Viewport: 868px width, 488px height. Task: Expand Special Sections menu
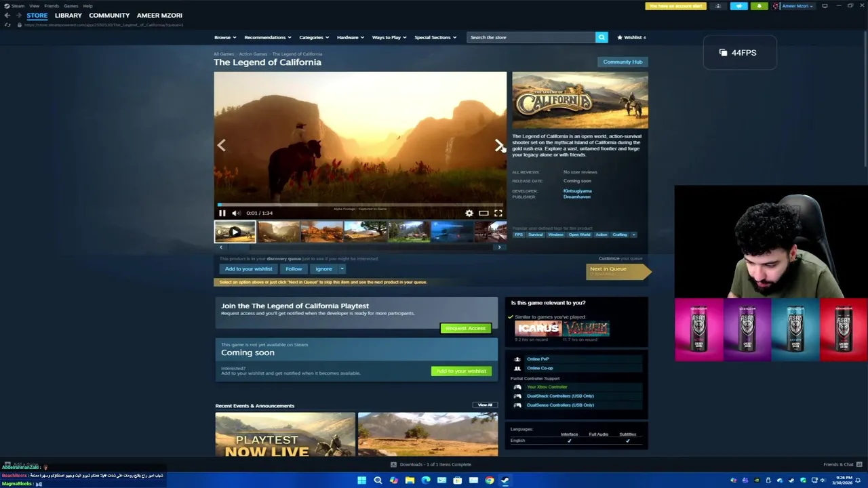point(435,37)
